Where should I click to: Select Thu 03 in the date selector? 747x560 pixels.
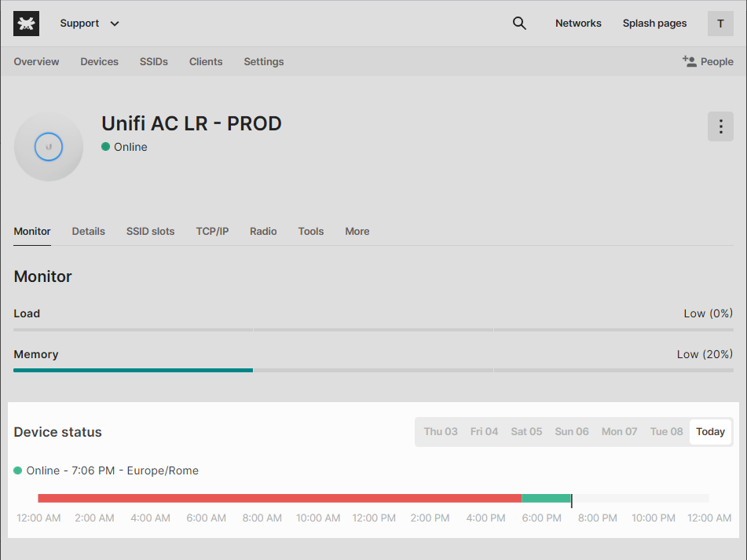(441, 432)
